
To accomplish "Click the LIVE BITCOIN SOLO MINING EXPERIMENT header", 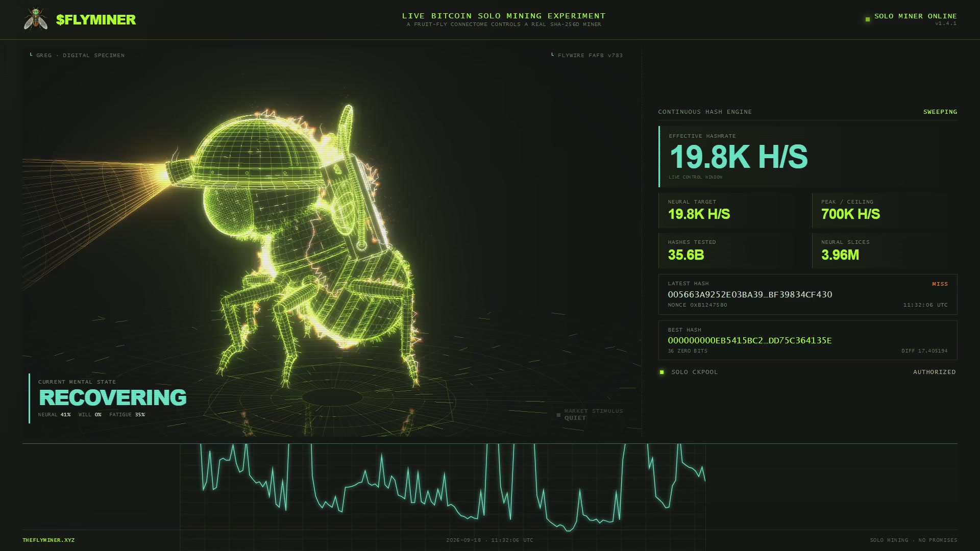I will click(x=504, y=16).
